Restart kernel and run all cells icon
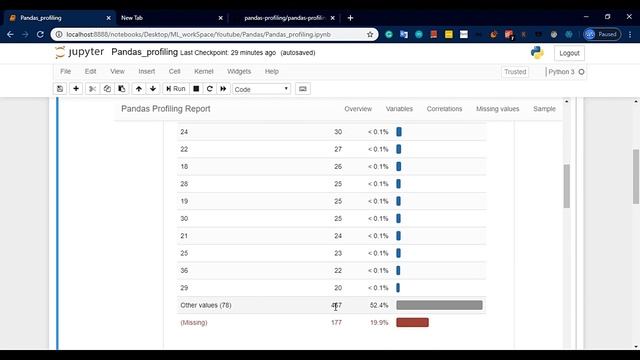640x360 pixels. 223,89
